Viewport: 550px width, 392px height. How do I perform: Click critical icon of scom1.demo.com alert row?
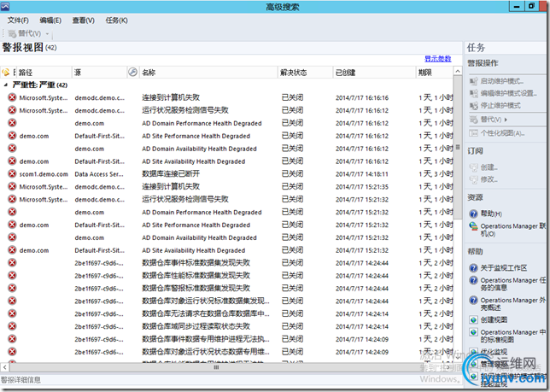(x=12, y=174)
